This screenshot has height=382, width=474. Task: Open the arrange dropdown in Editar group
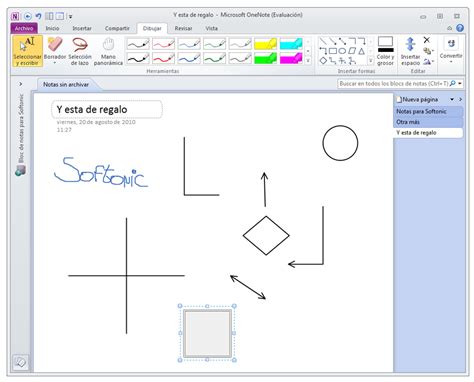click(x=428, y=51)
